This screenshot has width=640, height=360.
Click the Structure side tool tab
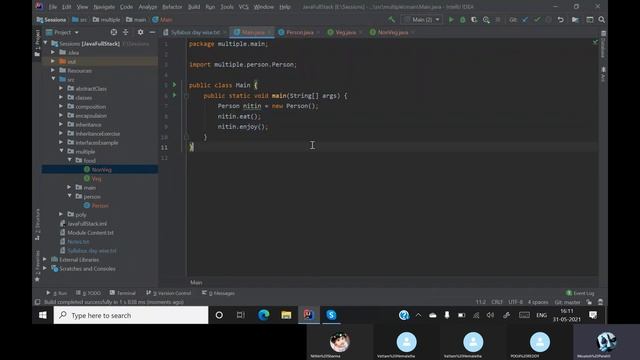click(x=37, y=224)
